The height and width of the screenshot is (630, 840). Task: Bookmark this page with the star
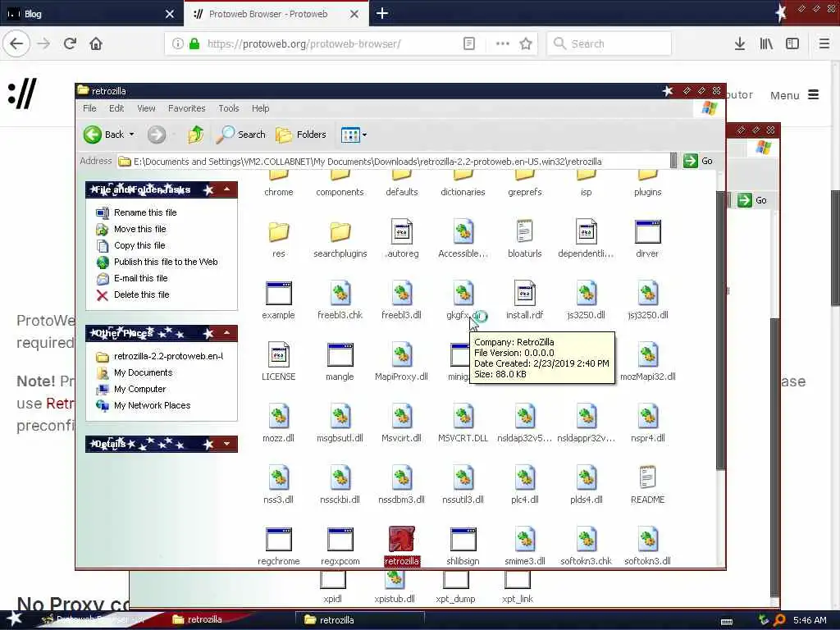526,43
